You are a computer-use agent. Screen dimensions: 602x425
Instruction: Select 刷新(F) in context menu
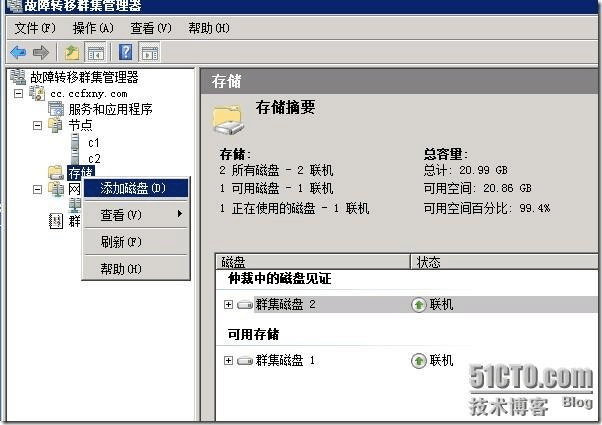click(120, 242)
